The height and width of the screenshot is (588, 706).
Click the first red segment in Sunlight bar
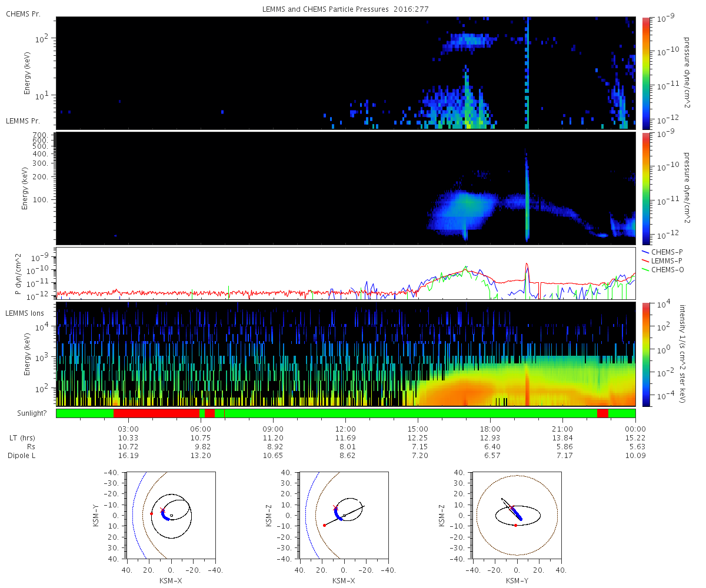156,413
